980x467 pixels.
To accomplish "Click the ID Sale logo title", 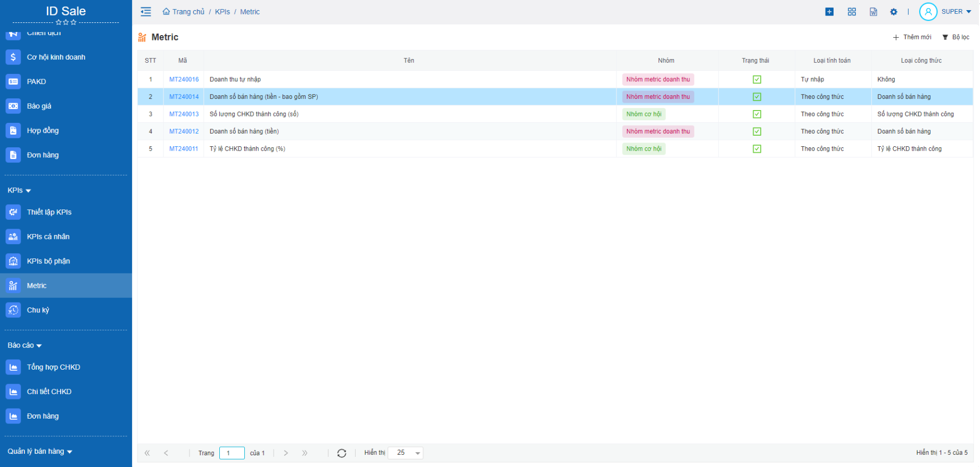I will point(66,11).
